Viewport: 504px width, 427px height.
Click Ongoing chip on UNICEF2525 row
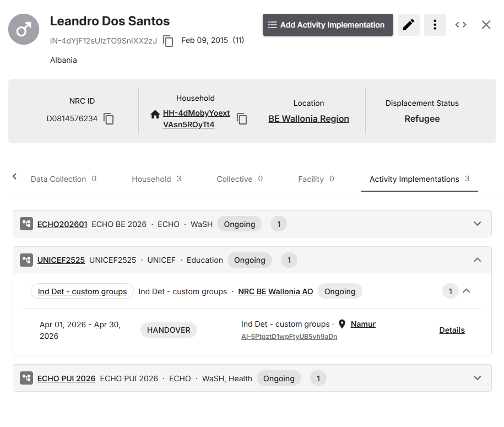tap(250, 260)
